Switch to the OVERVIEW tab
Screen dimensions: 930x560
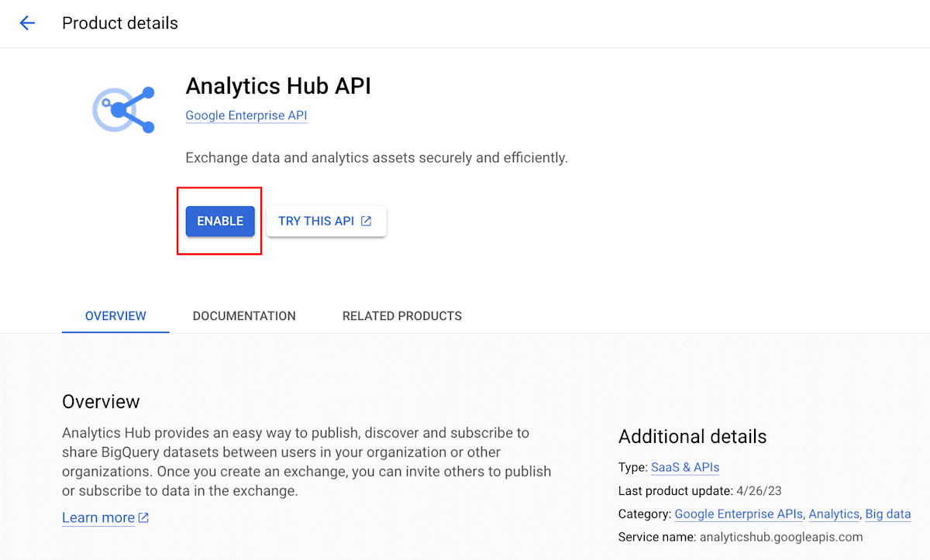point(115,316)
